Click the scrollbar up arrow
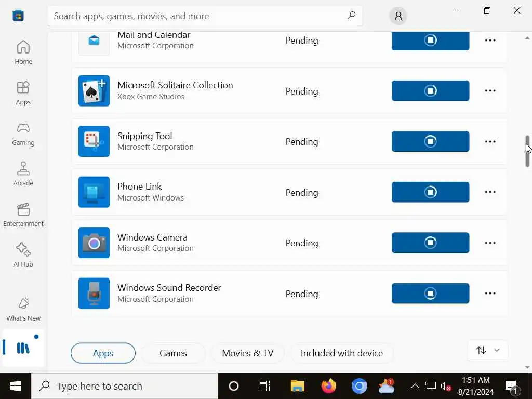This screenshot has width=532, height=399. (527, 37)
